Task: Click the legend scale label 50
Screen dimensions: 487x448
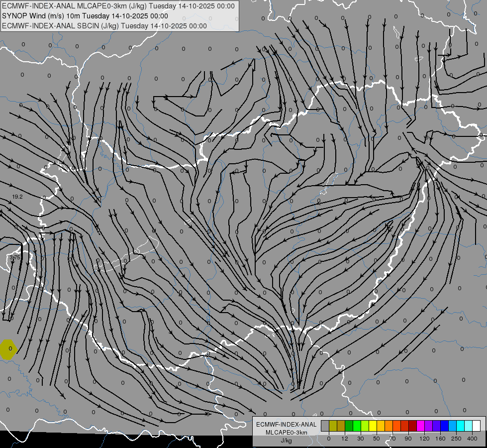Action: pyautogui.click(x=377, y=439)
